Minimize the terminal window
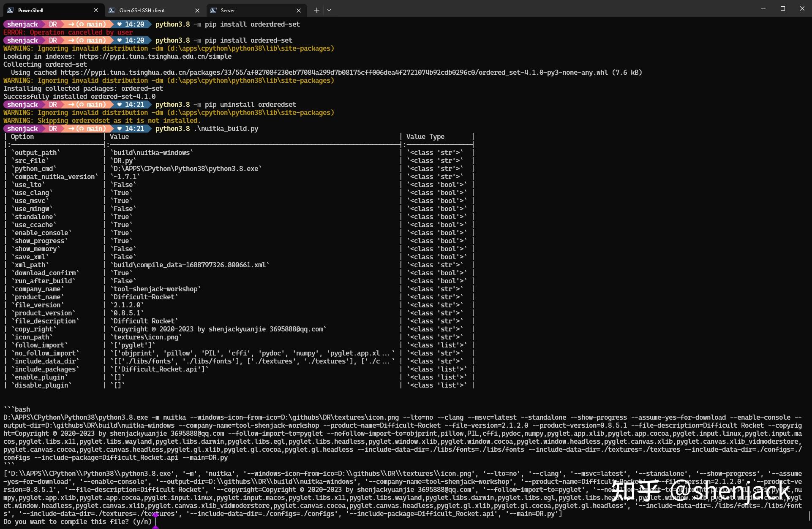This screenshot has height=529, width=812. point(763,8)
